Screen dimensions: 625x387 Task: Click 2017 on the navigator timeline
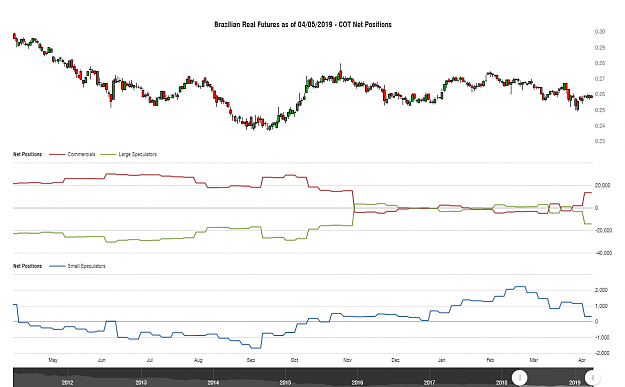pos(429,383)
